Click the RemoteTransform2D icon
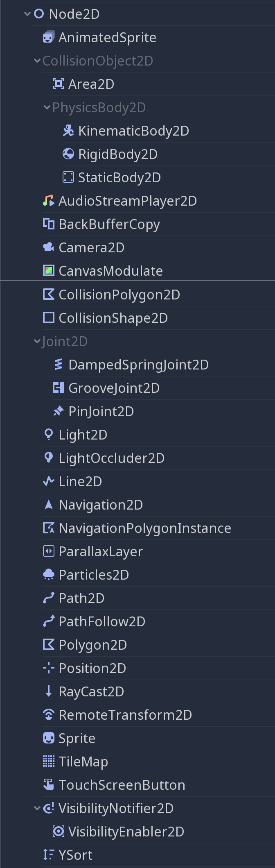 (x=49, y=715)
